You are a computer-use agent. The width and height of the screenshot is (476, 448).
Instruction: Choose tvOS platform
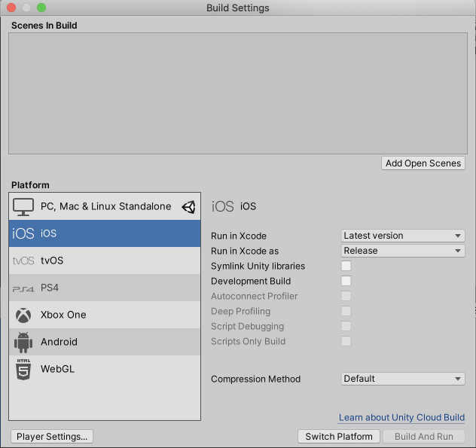105,261
